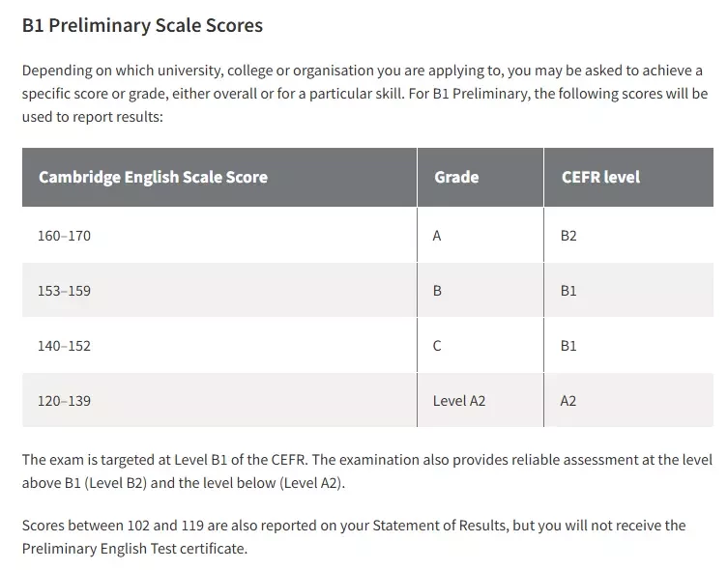
Task: Click the paragraph starting 'Depending on which university'
Action: point(364,93)
